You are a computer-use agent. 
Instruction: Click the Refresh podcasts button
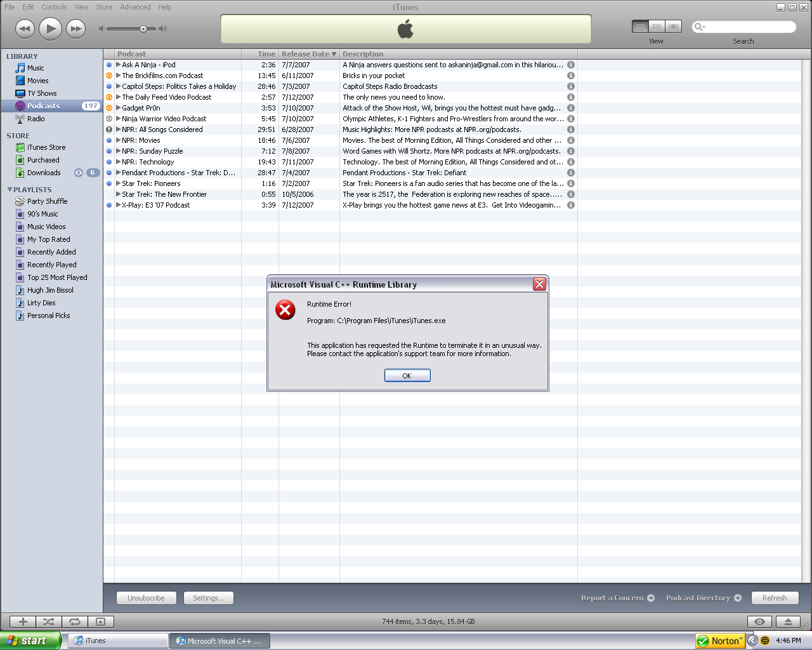775,597
